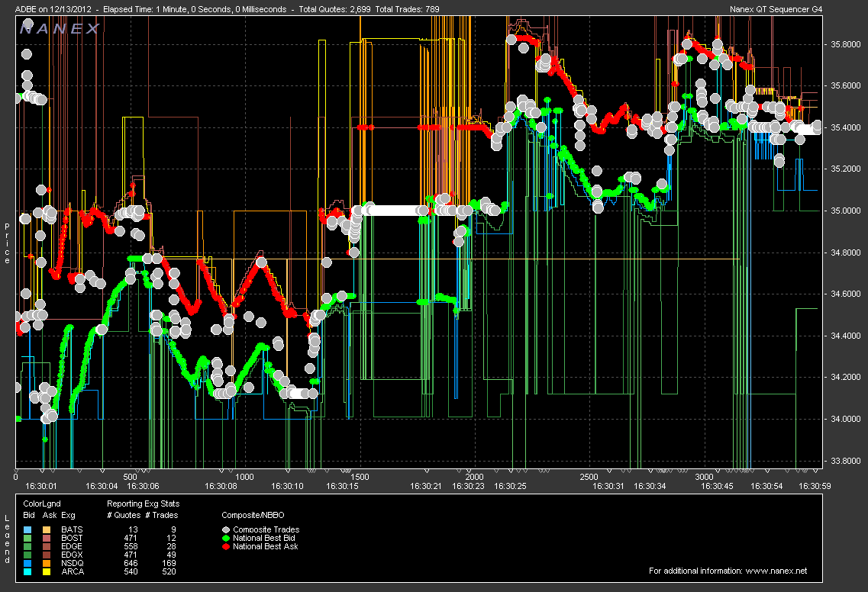Pick the ARCA bid color swatch
Screen dimensions: 868x592
click(x=27, y=571)
